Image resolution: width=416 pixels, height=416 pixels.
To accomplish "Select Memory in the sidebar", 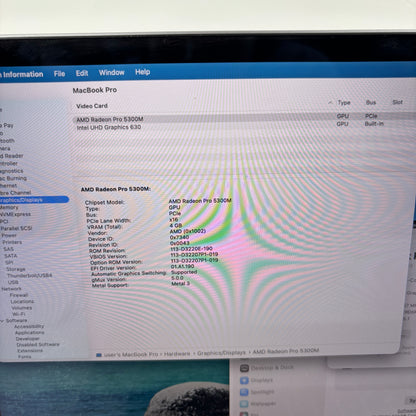I will click(9, 207).
